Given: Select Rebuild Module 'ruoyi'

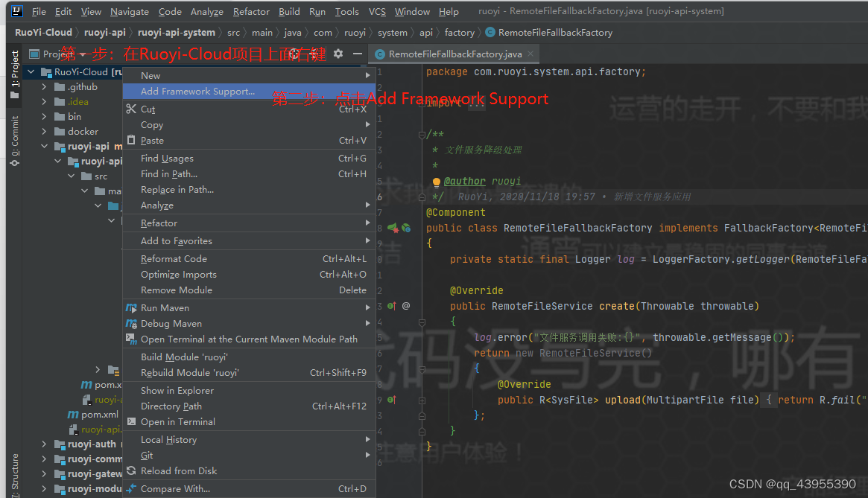Looking at the screenshot, I should point(249,372).
